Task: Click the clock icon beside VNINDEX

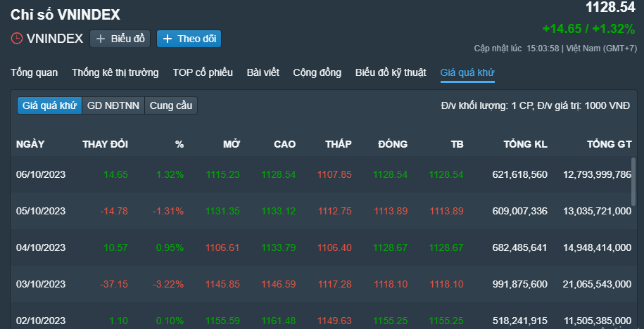Action: (x=17, y=38)
